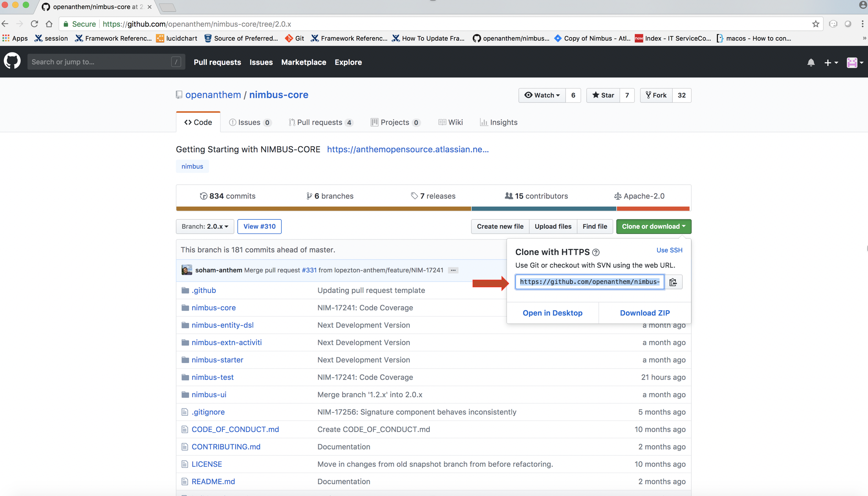Toggle Watch on this repository
Image resolution: width=868 pixels, height=496 pixels.
(542, 95)
